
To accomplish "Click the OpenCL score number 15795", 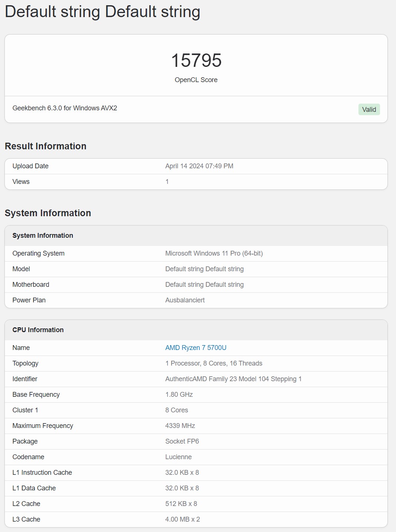I will pyautogui.click(x=196, y=61).
